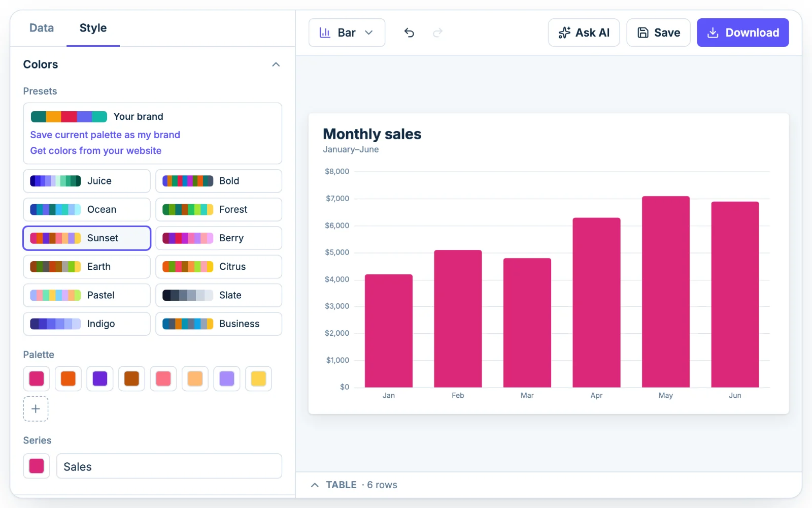Image resolution: width=812 pixels, height=508 pixels.
Task: Switch to the Indigo preset
Action: (x=87, y=324)
